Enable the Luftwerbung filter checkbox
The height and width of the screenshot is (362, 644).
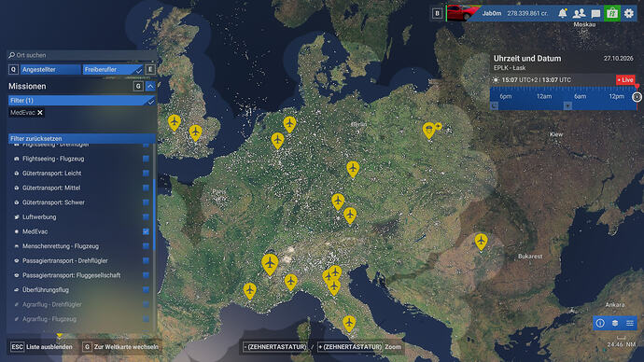click(x=146, y=216)
